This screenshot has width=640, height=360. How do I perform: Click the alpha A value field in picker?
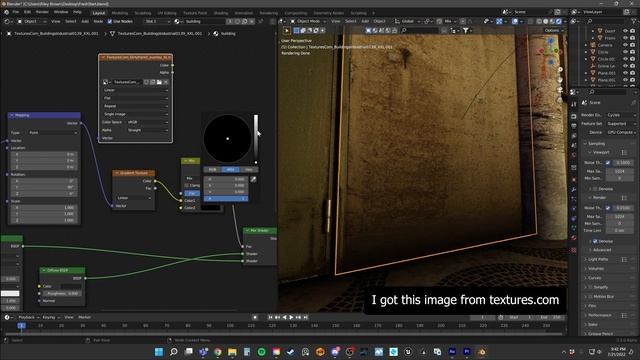pos(226,198)
